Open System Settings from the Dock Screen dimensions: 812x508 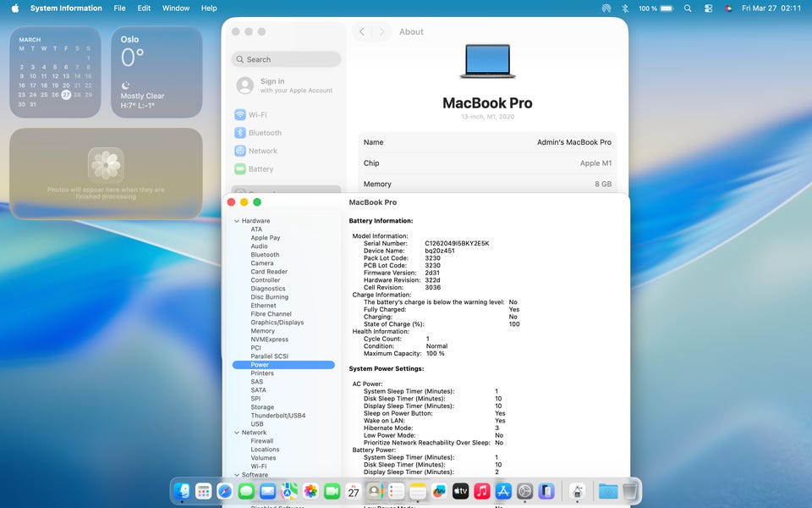click(524, 490)
